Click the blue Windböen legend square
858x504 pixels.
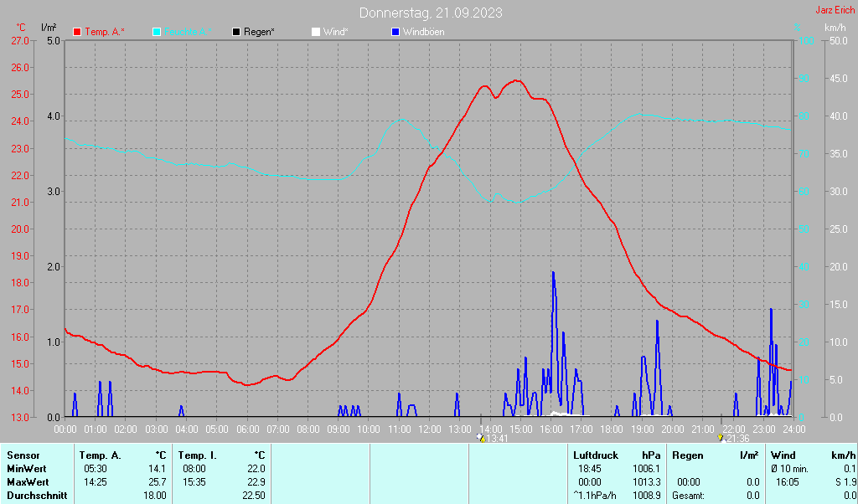click(396, 32)
